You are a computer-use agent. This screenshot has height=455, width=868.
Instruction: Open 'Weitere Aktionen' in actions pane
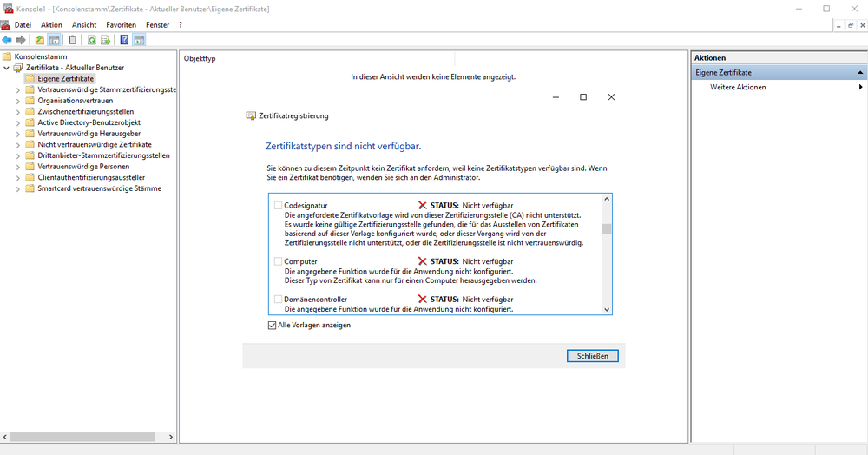coord(738,87)
